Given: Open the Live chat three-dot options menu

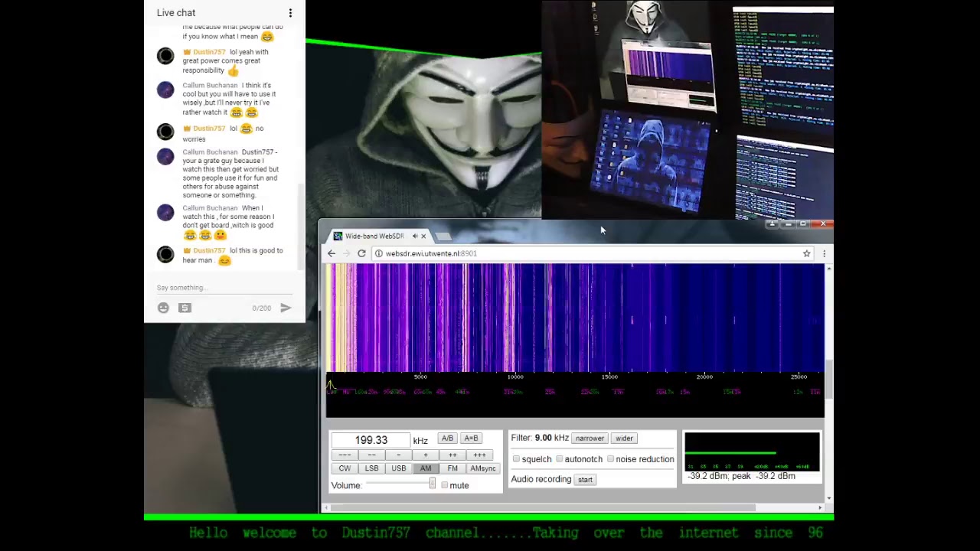Looking at the screenshot, I should (x=290, y=13).
